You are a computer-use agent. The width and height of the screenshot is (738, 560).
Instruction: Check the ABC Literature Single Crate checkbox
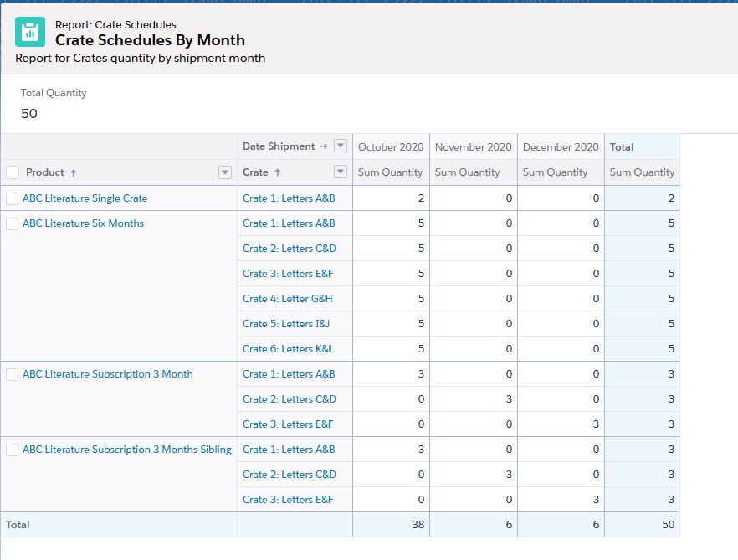pyautogui.click(x=12, y=198)
